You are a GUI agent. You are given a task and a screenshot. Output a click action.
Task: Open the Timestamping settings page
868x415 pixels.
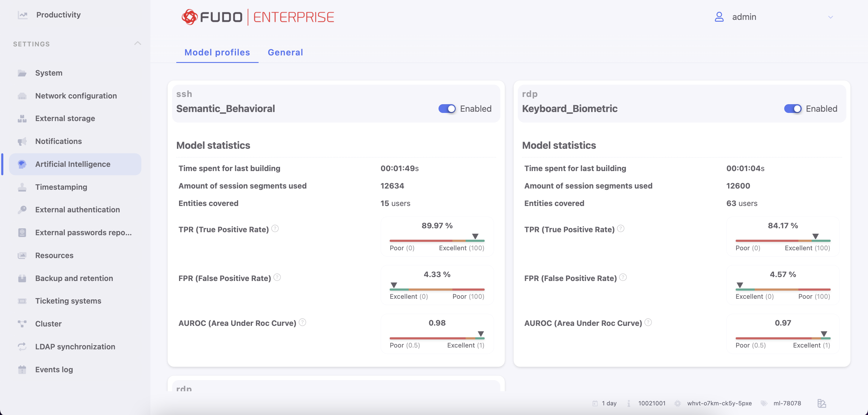click(x=61, y=187)
